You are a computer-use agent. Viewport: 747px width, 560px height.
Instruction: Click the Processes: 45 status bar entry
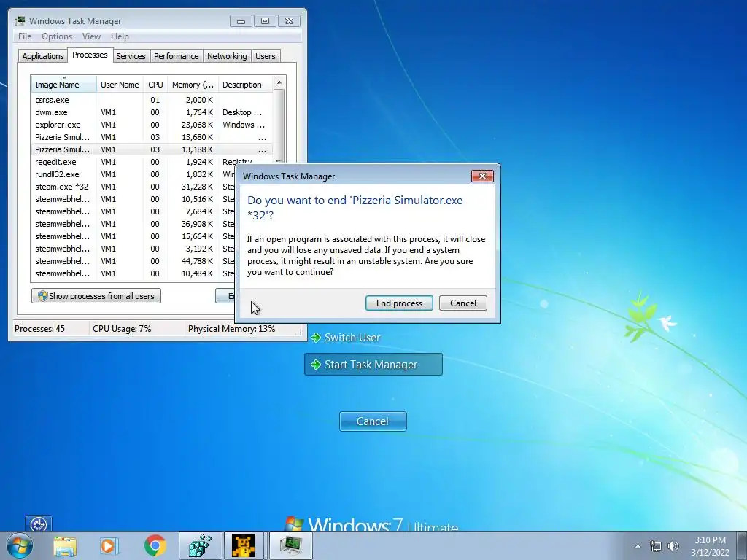(39, 329)
